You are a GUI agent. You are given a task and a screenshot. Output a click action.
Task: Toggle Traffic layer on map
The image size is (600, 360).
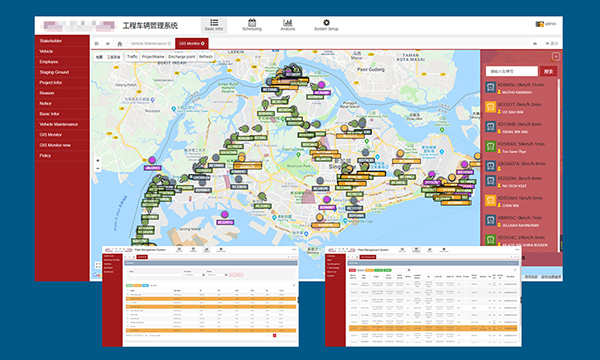coord(132,57)
